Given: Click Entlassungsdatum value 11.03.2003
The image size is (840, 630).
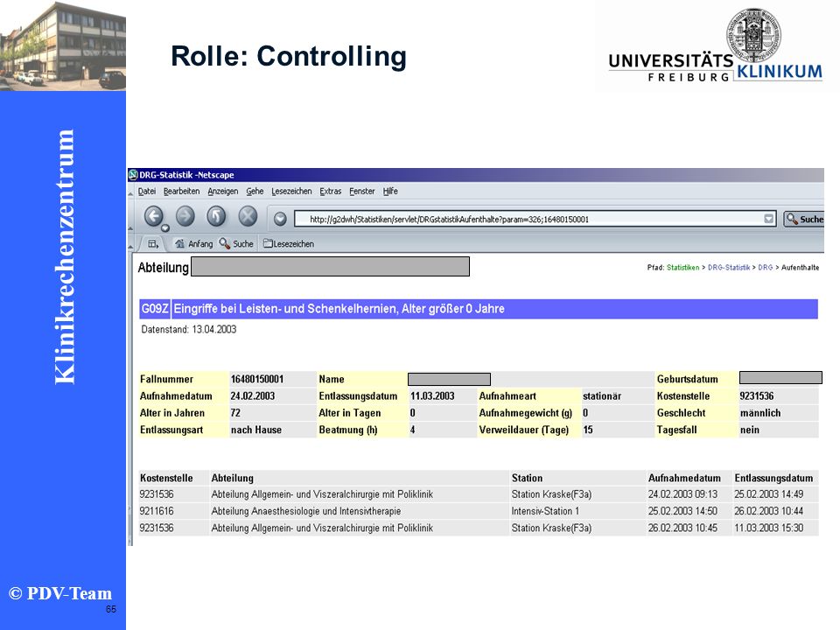Looking at the screenshot, I should [x=432, y=395].
